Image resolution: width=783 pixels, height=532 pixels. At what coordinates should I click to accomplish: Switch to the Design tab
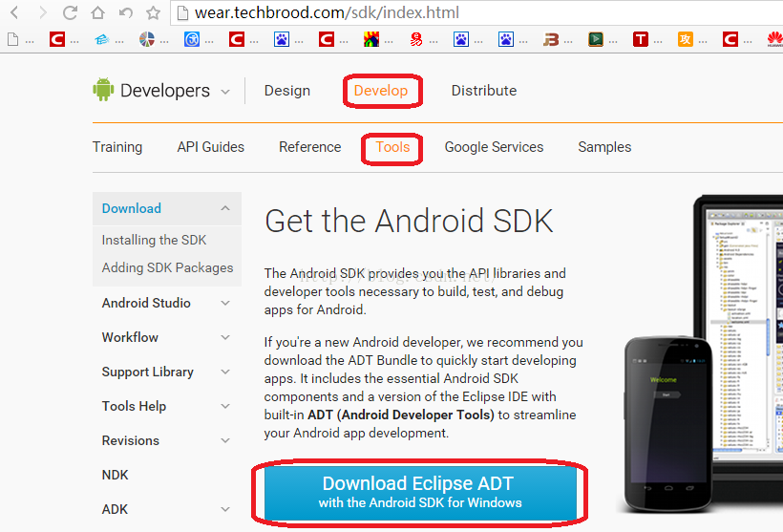coord(287,91)
